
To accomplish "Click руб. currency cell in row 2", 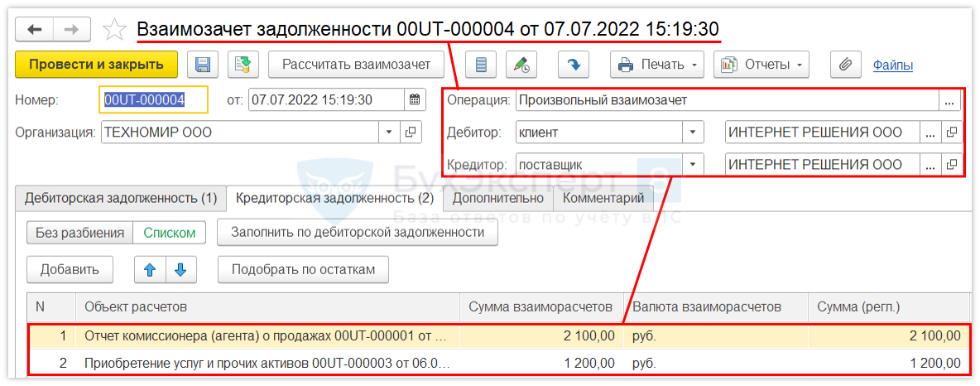I will (x=716, y=362).
